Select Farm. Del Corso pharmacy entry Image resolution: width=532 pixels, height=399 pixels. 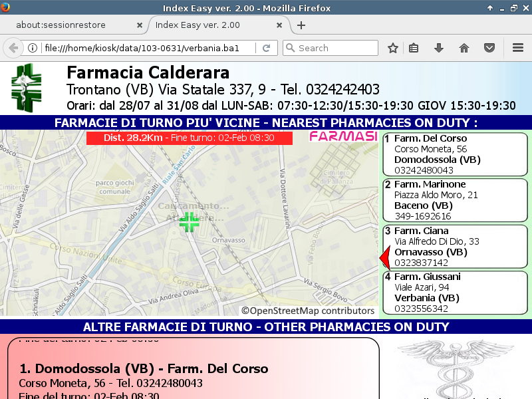click(455, 154)
